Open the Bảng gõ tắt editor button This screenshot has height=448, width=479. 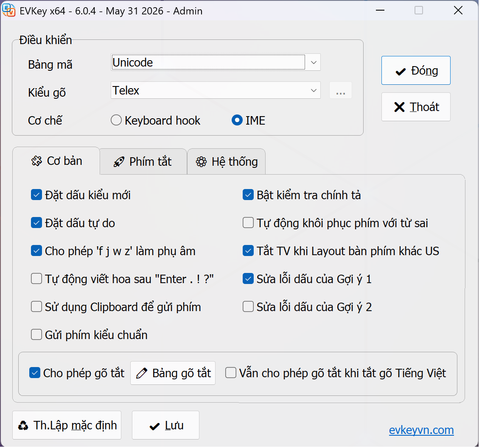(x=173, y=373)
